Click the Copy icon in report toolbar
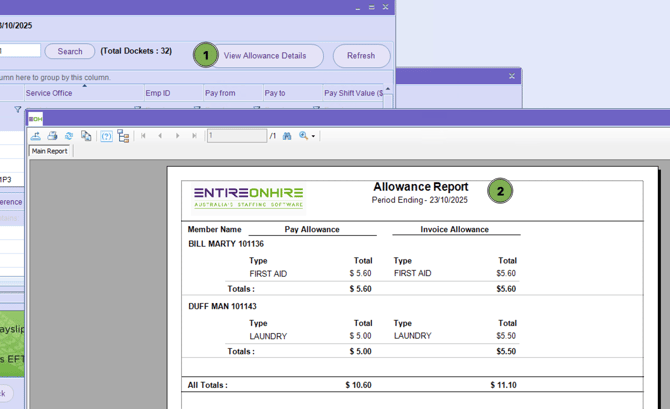Image resolution: width=670 pixels, height=409 pixels. click(x=86, y=136)
